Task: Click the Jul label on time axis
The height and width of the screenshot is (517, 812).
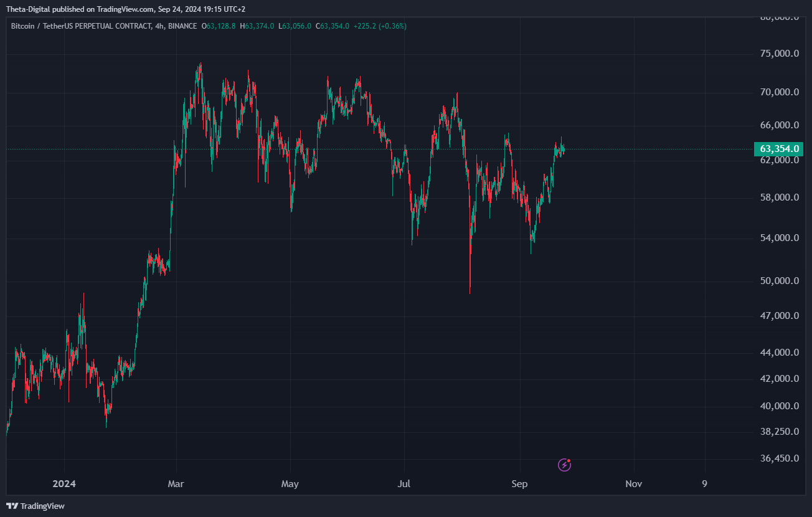Action: pyautogui.click(x=405, y=484)
